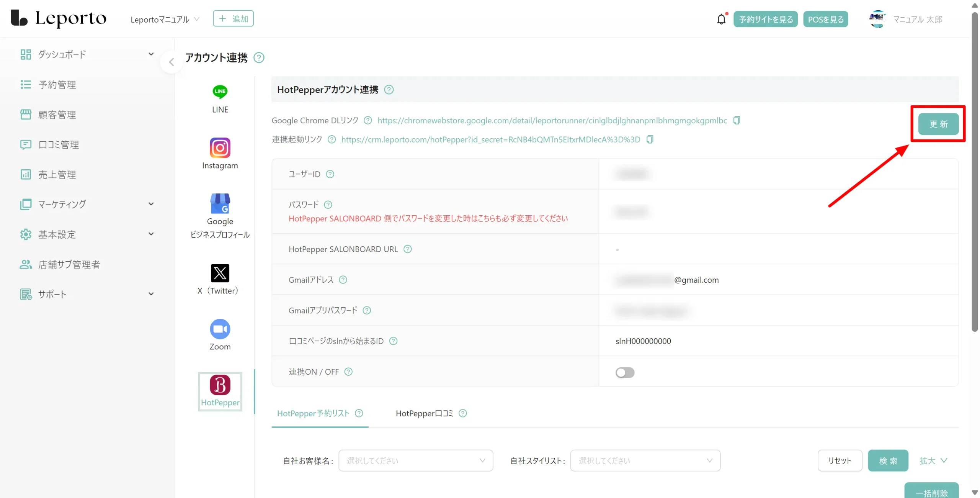Viewport: 980px width, 498px height.
Task: Click the リセット button
Action: 840,460
